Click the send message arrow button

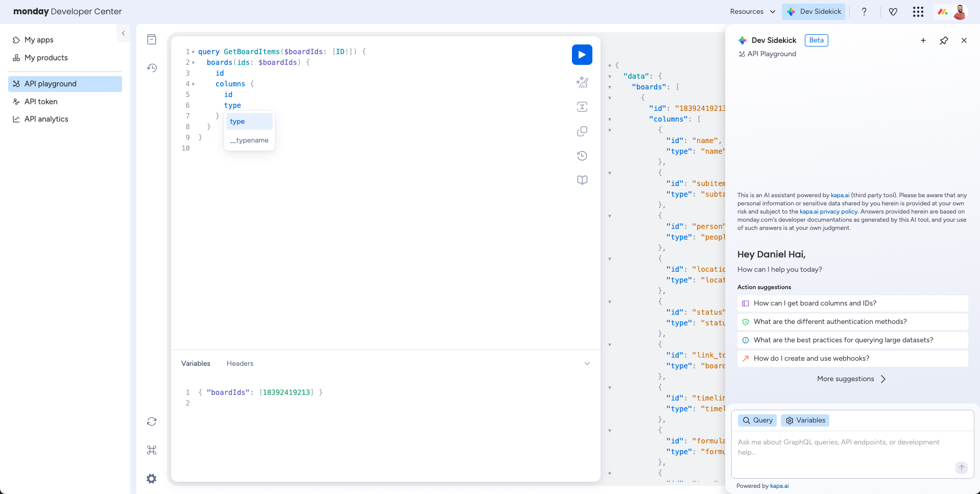tap(962, 467)
